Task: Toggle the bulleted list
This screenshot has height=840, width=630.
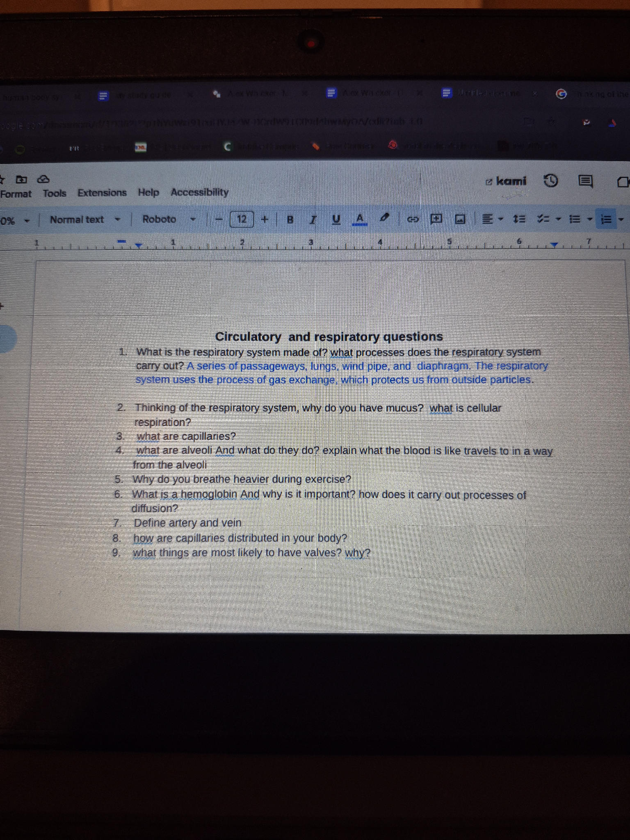Action: coord(575,219)
